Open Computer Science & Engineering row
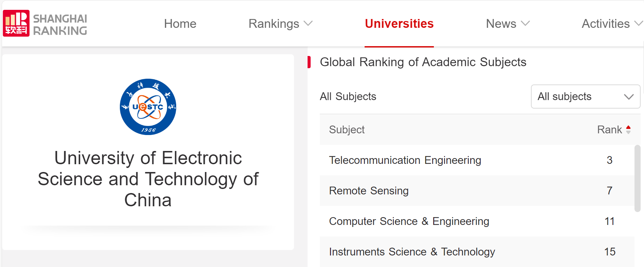The height and width of the screenshot is (267, 644). (477, 221)
